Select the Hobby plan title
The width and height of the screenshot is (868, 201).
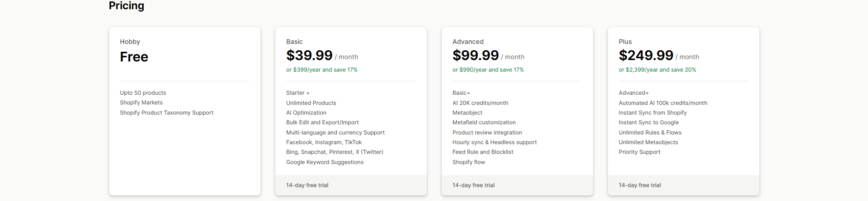point(130,42)
